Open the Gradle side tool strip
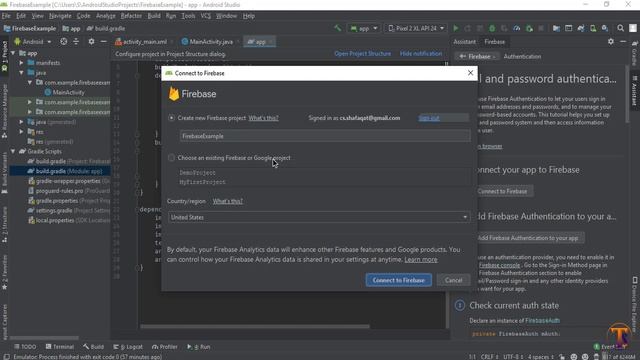 tap(635, 53)
